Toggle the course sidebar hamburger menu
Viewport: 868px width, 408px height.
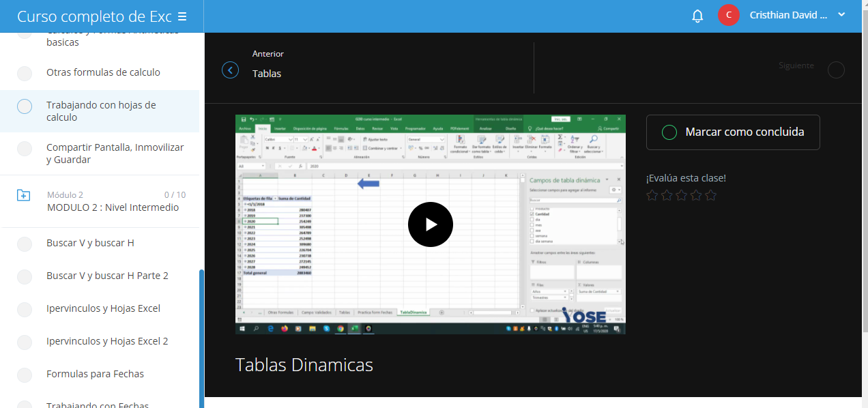tap(182, 16)
